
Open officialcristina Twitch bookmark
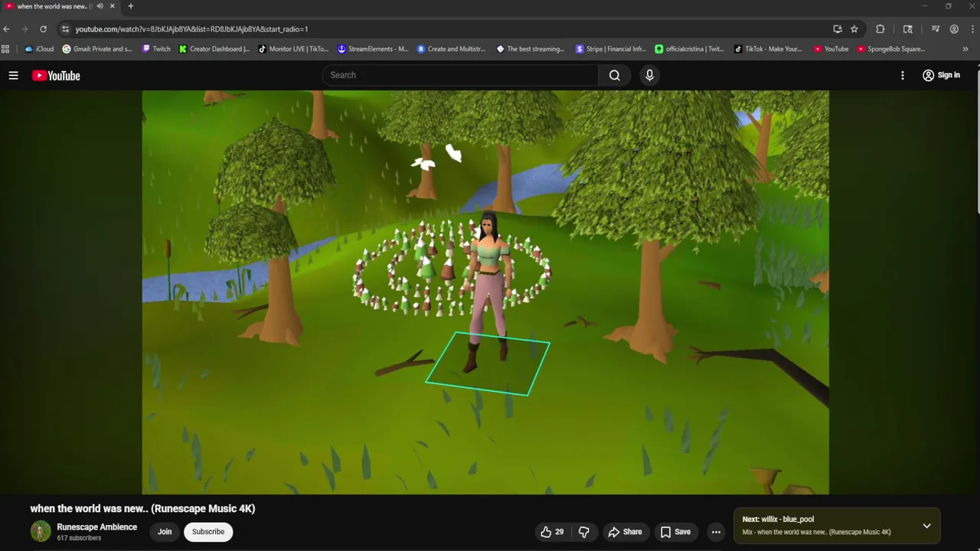pyautogui.click(x=689, y=49)
